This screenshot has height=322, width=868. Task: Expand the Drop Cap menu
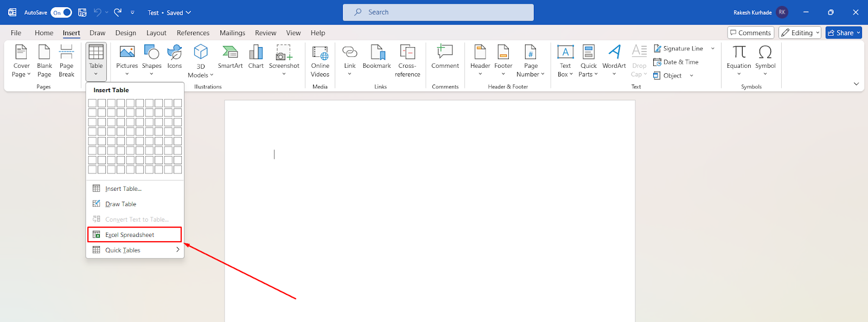[x=640, y=61]
